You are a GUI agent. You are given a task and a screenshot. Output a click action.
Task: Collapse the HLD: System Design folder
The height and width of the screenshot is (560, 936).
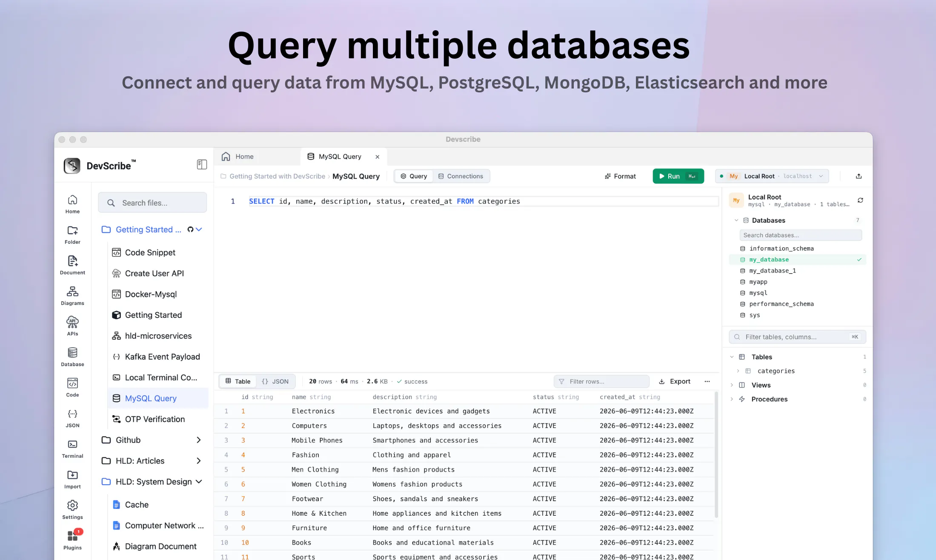click(x=199, y=482)
